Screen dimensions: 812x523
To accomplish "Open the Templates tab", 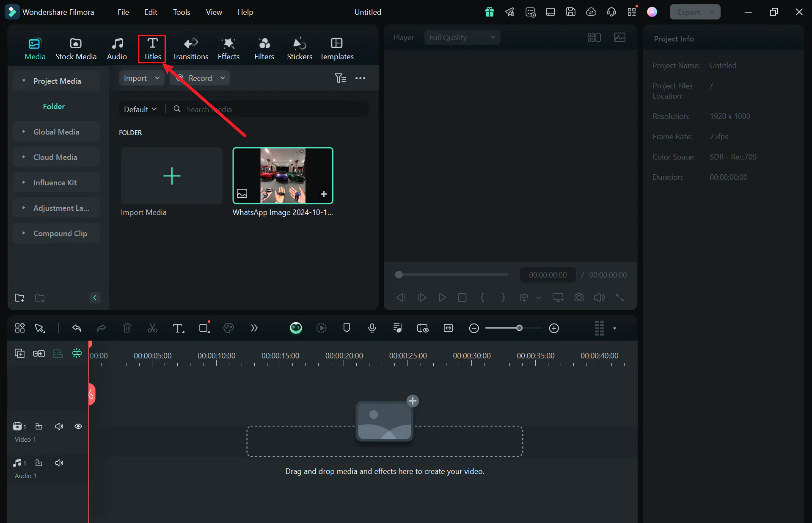I will 337,49.
